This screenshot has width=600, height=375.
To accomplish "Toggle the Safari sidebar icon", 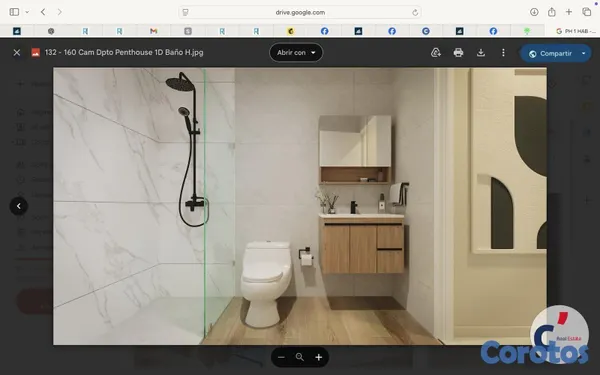I will 14,12.
